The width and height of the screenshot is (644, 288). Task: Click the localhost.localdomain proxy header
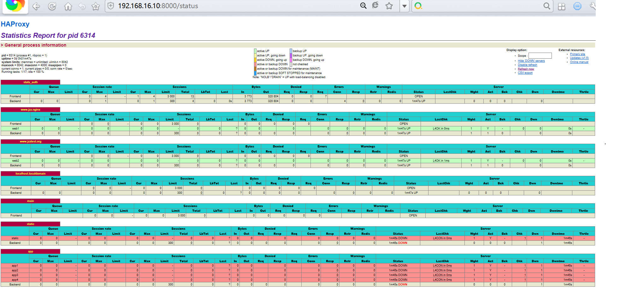(30, 174)
